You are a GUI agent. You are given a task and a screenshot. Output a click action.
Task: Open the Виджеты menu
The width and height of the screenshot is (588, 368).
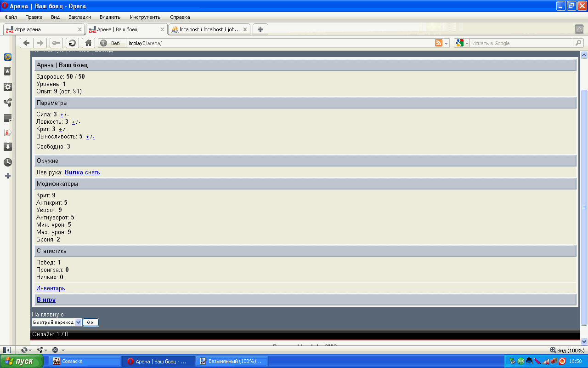click(111, 17)
